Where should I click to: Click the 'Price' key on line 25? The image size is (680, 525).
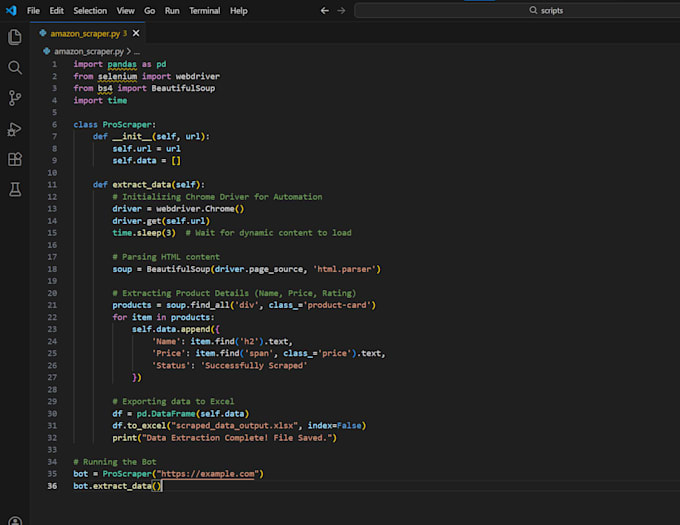point(168,353)
